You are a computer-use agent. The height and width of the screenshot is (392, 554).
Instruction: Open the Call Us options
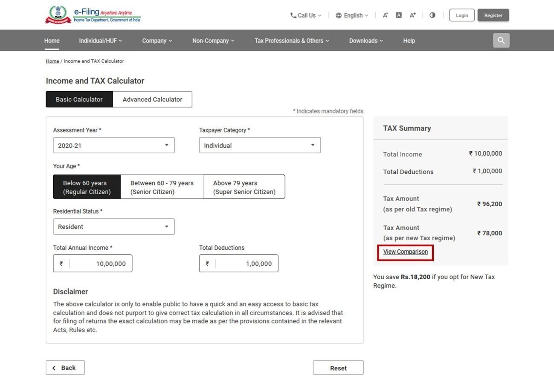305,15
